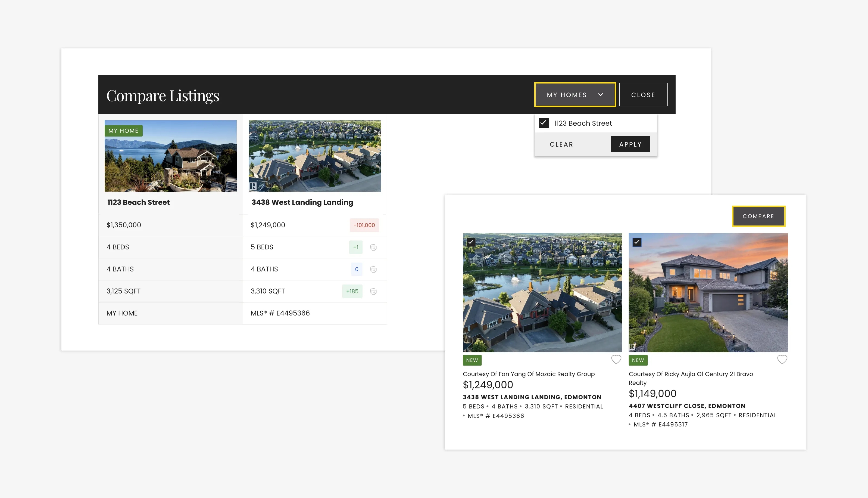Click the $1,249,000 listing card price

(x=488, y=385)
